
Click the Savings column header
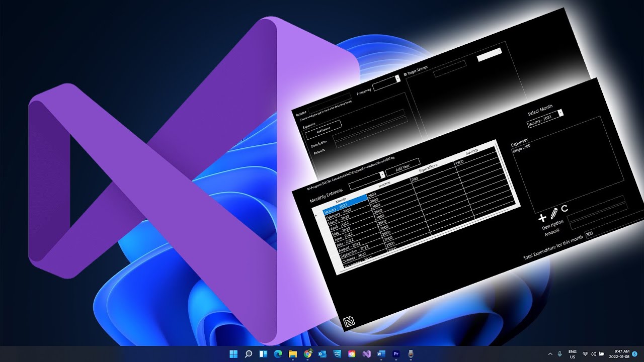[471, 151]
